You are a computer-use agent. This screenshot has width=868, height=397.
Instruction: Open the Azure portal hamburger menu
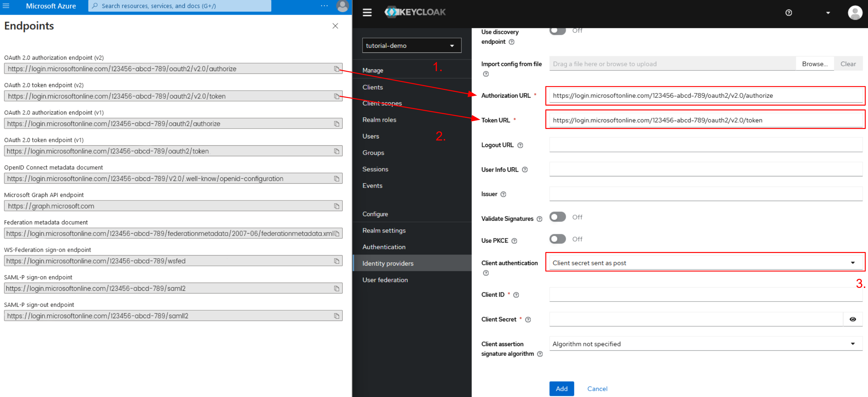(6, 6)
